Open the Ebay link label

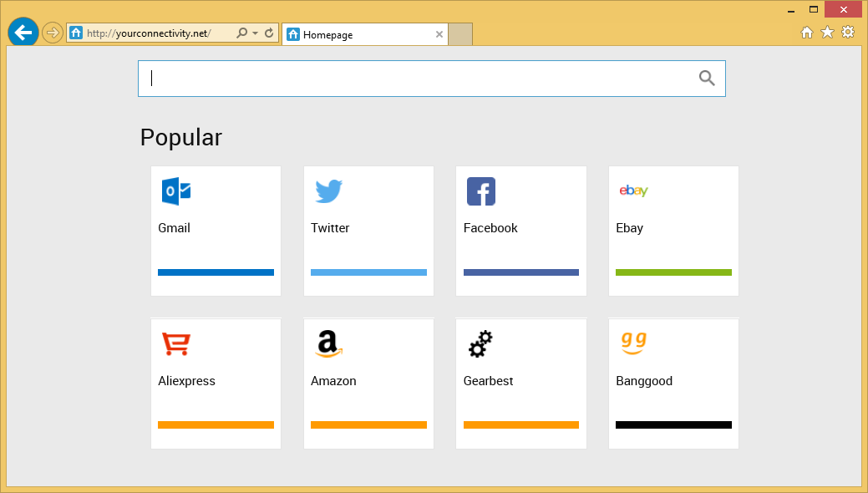629,227
